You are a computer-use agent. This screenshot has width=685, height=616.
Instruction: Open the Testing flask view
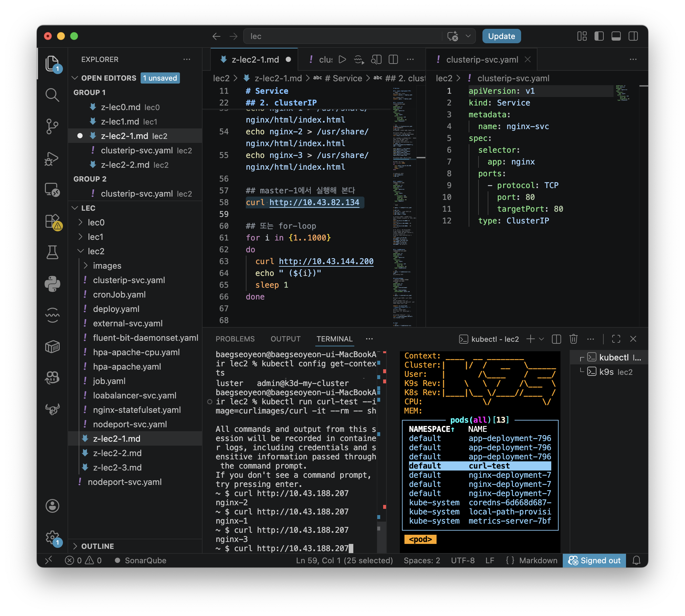pos(52,253)
